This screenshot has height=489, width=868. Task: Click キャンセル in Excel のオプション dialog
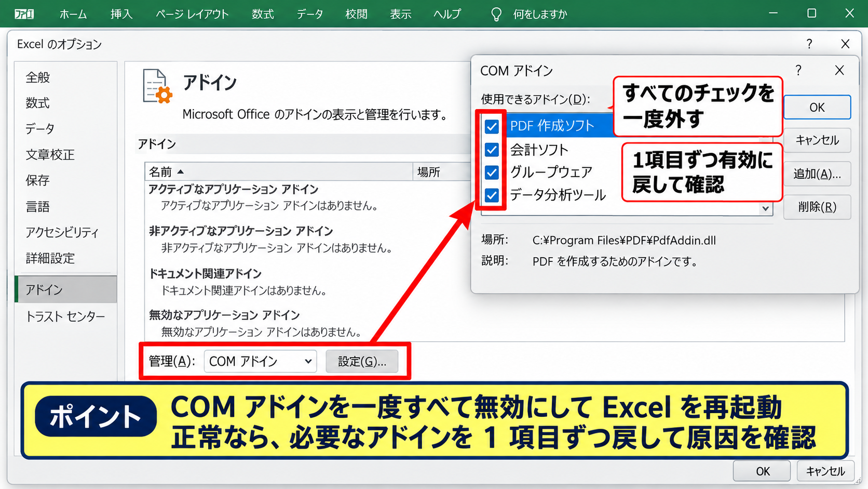click(825, 471)
